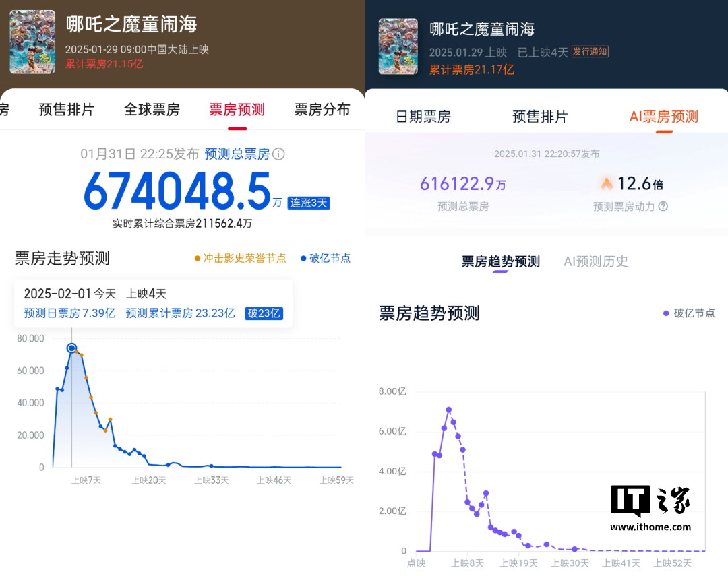Click the 上映30天 axis label

click(x=570, y=563)
